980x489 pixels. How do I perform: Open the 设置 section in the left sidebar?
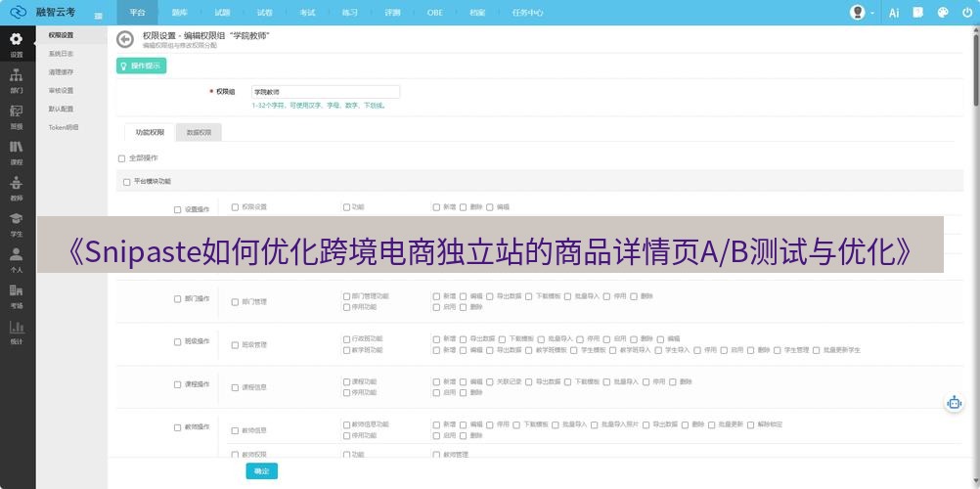click(x=17, y=44)
